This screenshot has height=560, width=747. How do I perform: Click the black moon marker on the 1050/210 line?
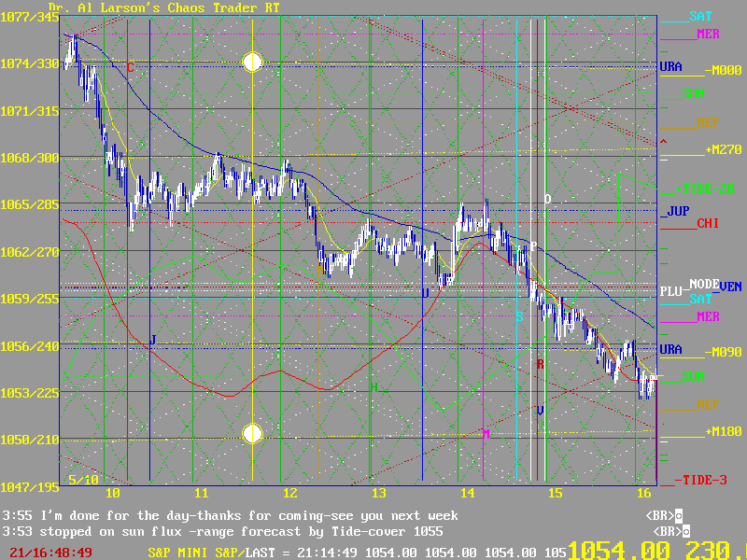pyautogui.click(x=252, y=433)
